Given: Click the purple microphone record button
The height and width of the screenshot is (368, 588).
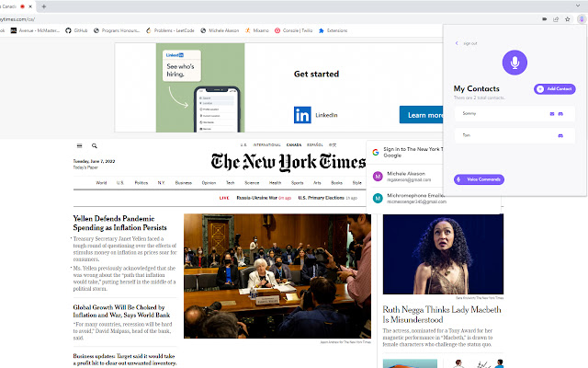Looking at the screenshot, I should pyautogui.click(x=514, y=63).
